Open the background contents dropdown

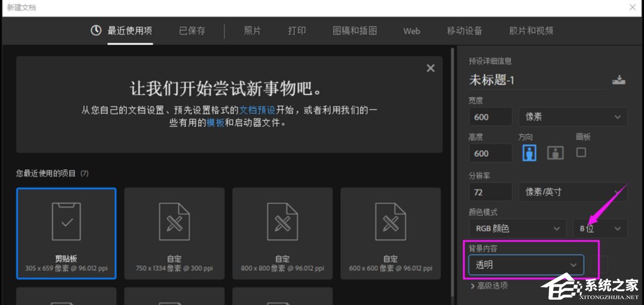pos(526,265)
